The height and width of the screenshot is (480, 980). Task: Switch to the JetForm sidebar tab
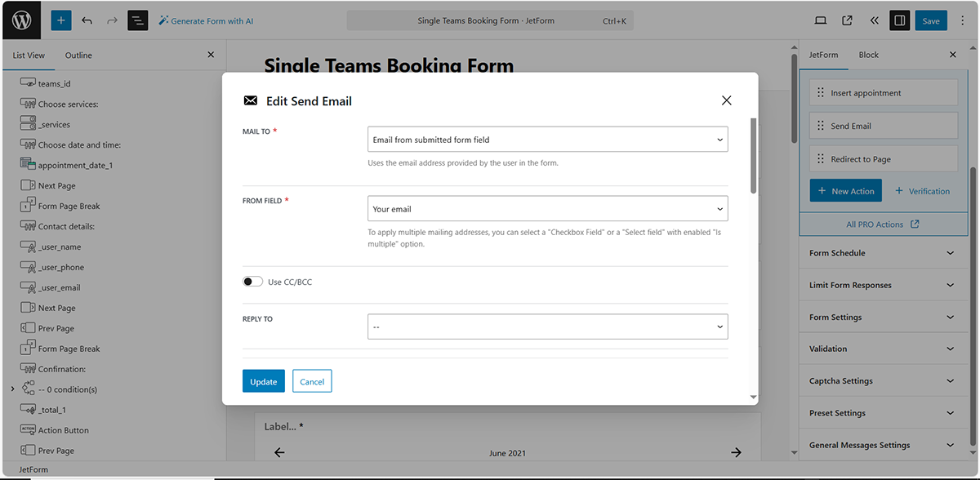[823, 55]
